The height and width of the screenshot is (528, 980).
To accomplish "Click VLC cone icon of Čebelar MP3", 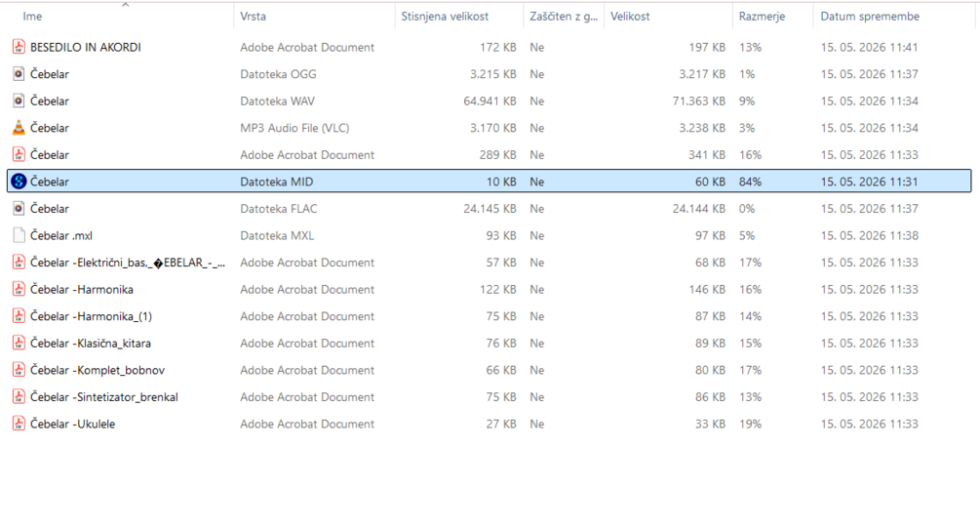I will click(x=19, y=128).
